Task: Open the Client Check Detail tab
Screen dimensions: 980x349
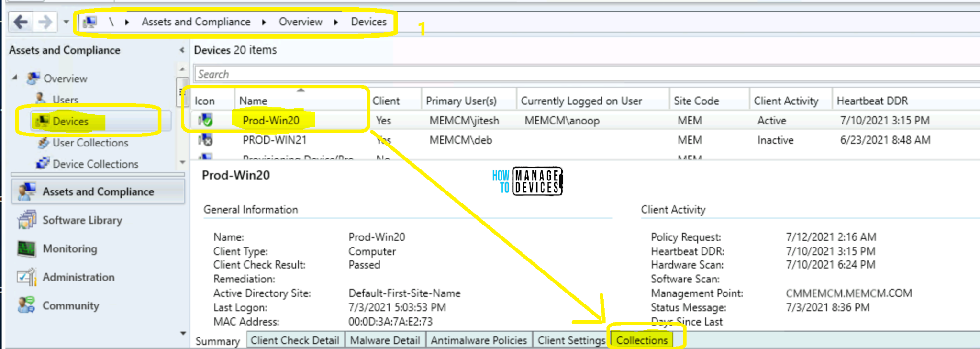Action: click(x=295, y=340)
